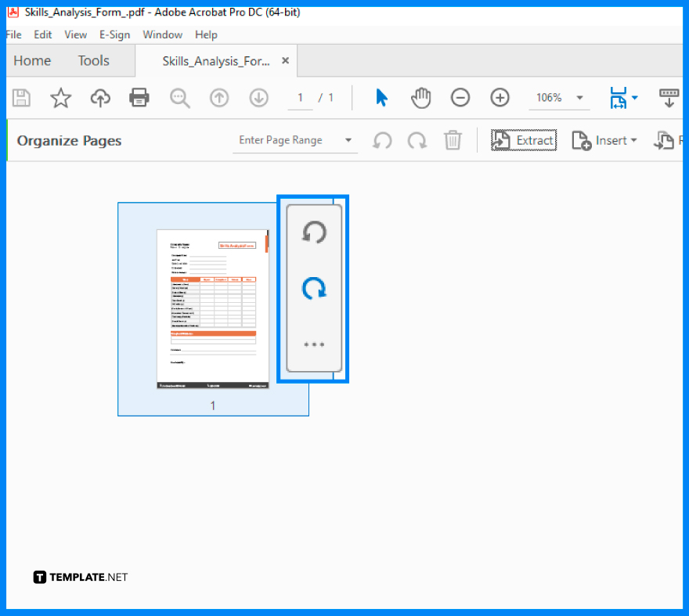Expand the Insert pages dropdown
Image resolution: width=689 pixels, height=616 pixels.
pyautogui.click(x=633, y=140)
